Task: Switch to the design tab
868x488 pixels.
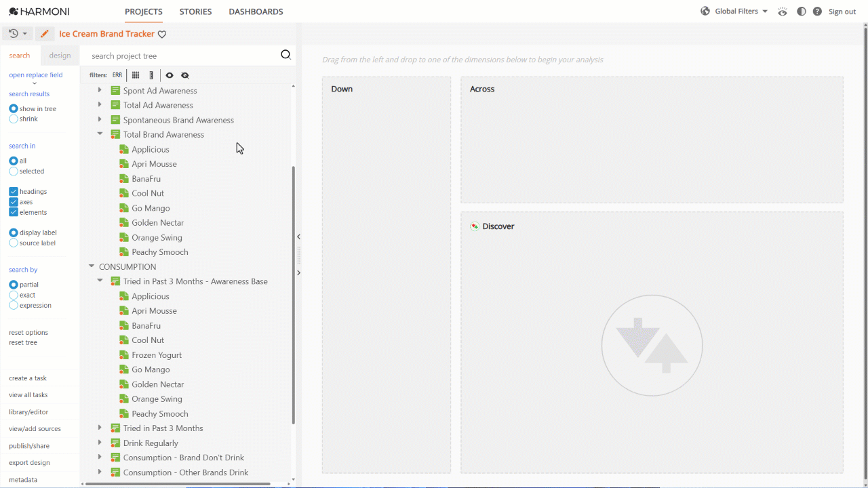Action: click(60, 56)
